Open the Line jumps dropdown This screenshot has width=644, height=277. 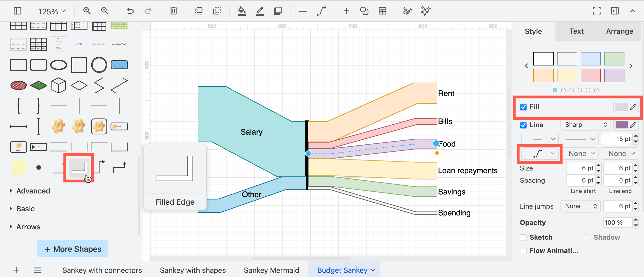pos(580,206)
